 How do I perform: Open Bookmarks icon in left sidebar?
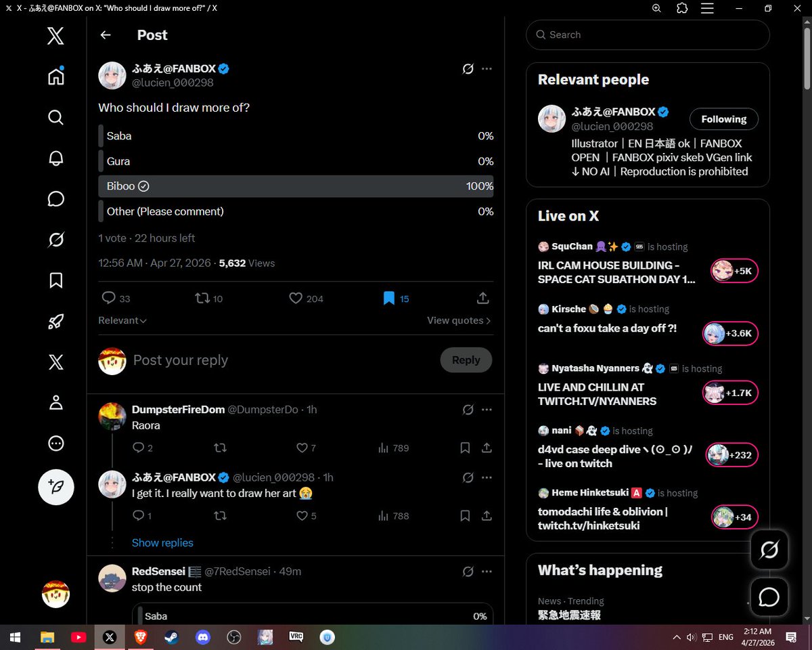(x=55, y=280)
